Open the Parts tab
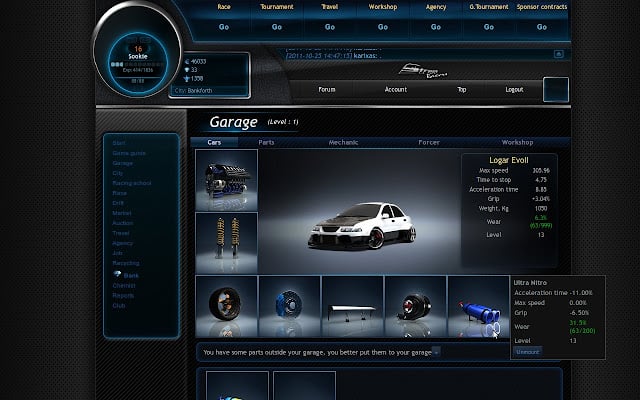This screenshot has width=640, height=400. coord(266,142)
